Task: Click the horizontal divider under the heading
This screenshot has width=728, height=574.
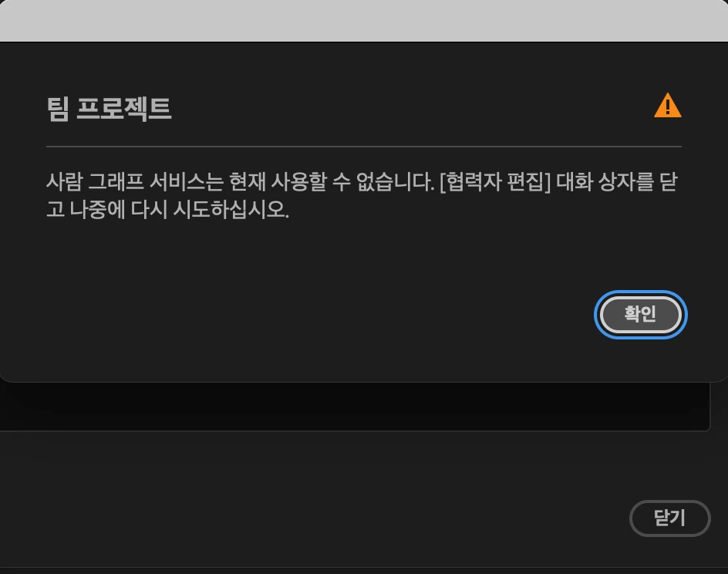Action: (x=364, y=147)
